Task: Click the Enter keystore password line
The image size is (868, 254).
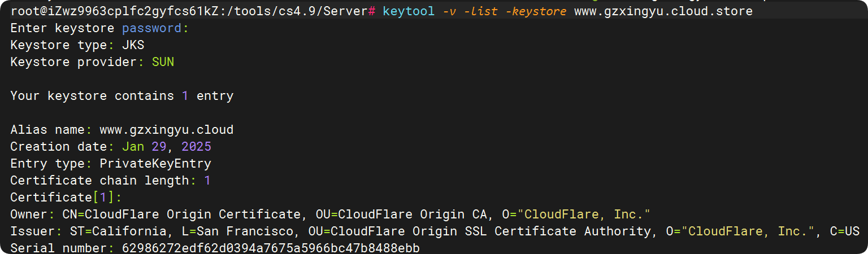Action: [99, 28]
